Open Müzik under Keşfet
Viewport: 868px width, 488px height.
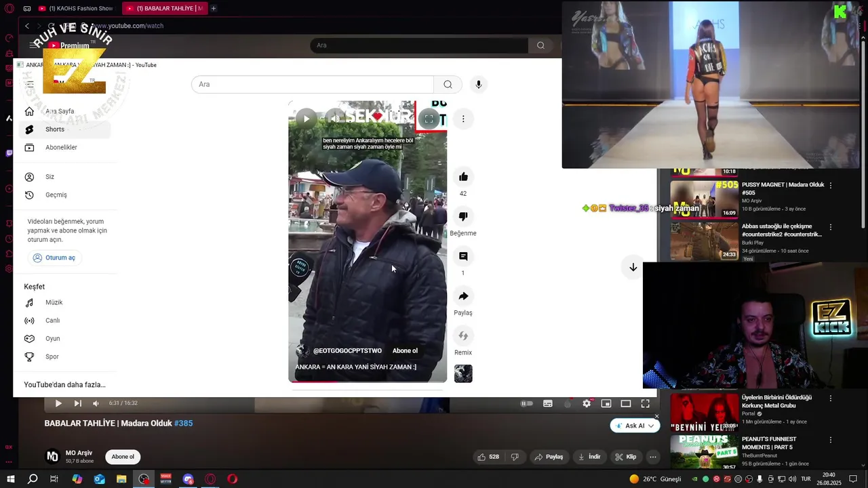65,302
